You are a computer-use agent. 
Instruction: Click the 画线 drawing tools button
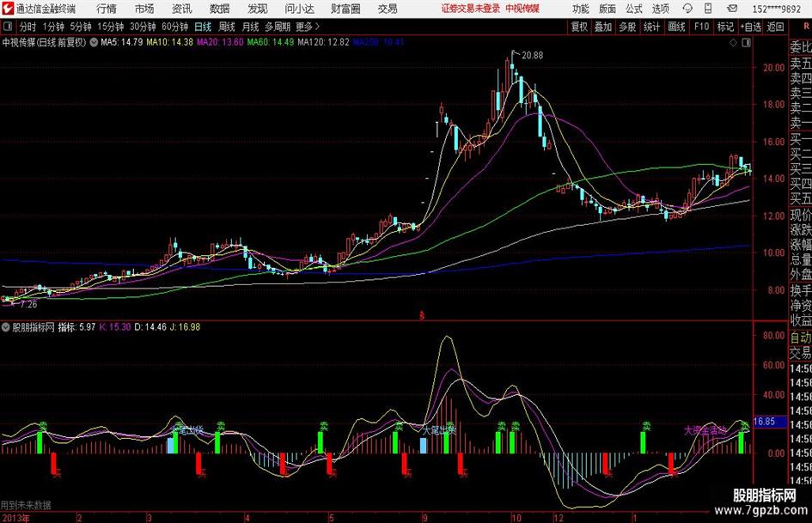(676, 27)
